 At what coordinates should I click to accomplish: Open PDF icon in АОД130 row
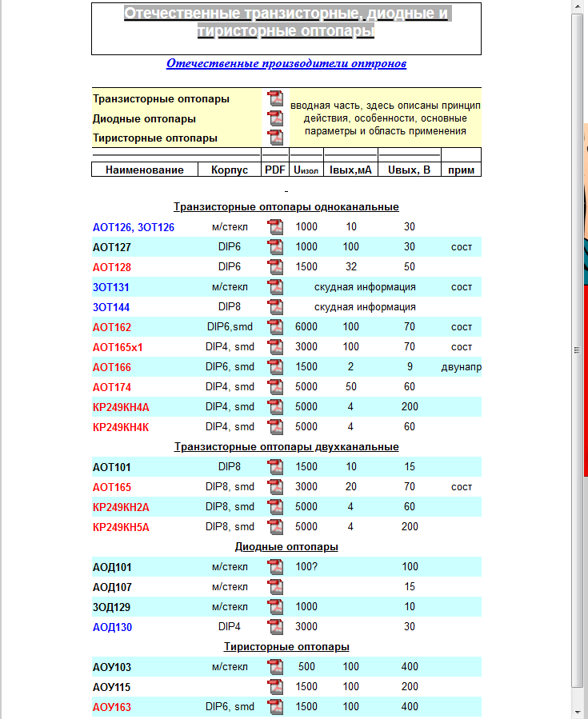pyautogui.click(x=275, y=627)
